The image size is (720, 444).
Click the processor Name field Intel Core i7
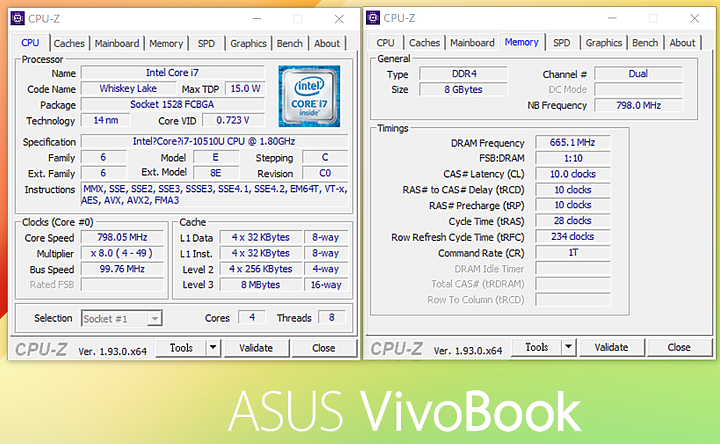pyautogui.click(x=173, y=73)
